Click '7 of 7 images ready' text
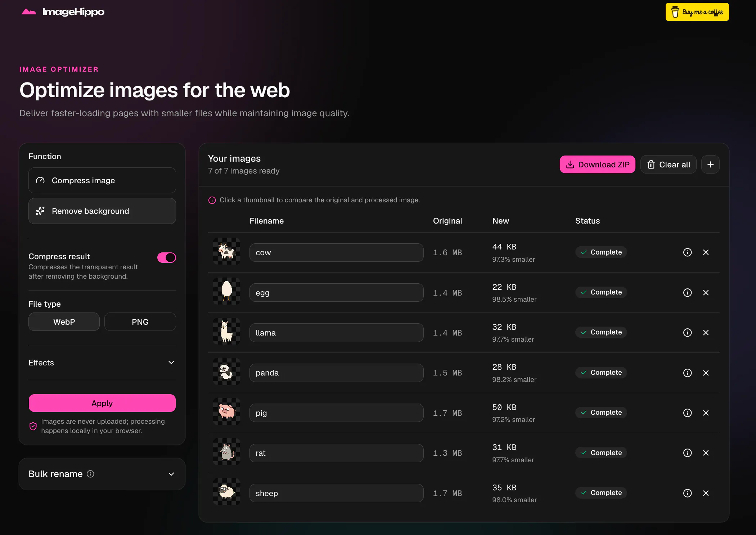 (244, 171)
